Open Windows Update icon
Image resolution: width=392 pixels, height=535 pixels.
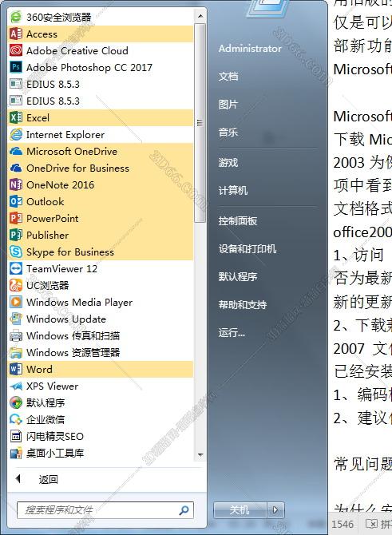tap(16, 319)
